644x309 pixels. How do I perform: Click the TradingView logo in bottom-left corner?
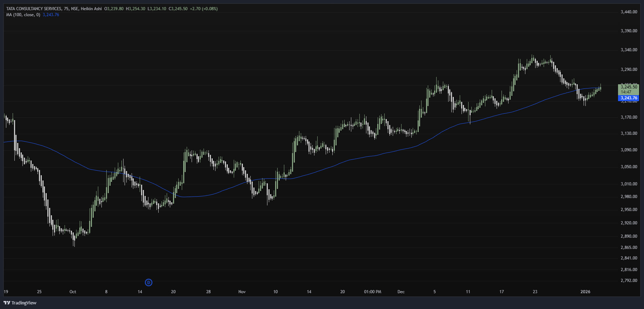[20, 303]
